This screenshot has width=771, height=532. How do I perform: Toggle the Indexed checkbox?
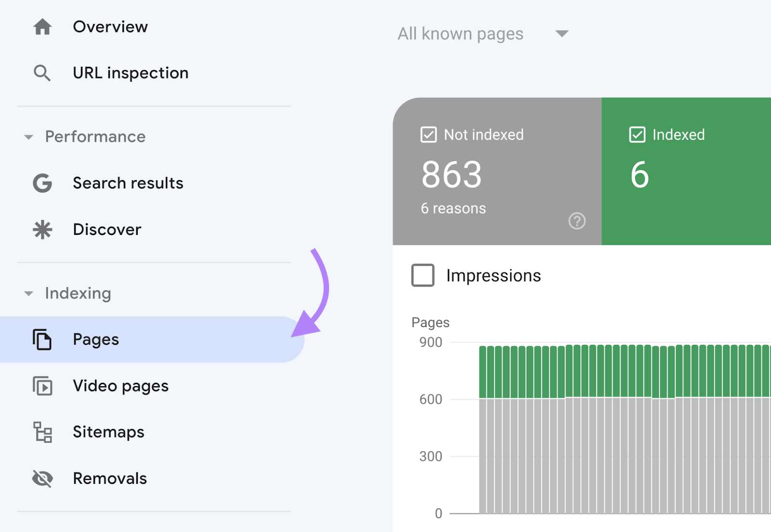pyautogui.click(x=637, y=135)
